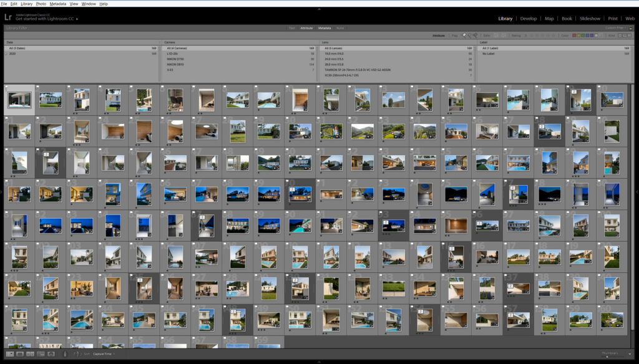This screenshot has height=364, width=639.
Task: Open the Custom Filter preset dropdown
Action: point(616,28)
